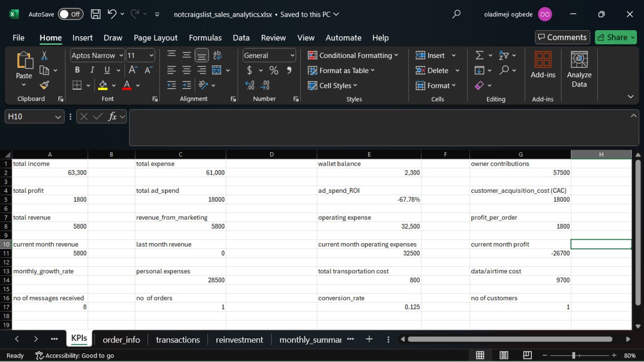The width and height of the screenshot is (644, 362).
Task: Expand the General number format dropdown
Action: point(292,55)
